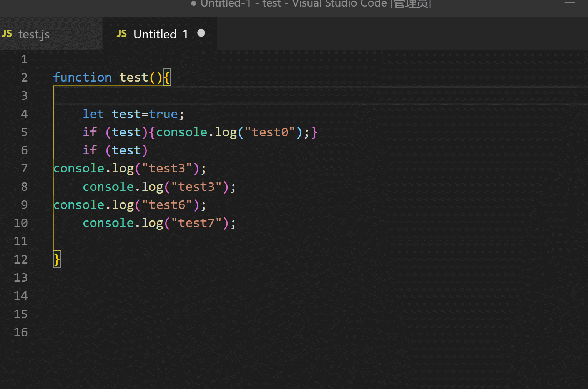Click the function keyword on line 2
This screenshot has height=389, width=588.
82,77
